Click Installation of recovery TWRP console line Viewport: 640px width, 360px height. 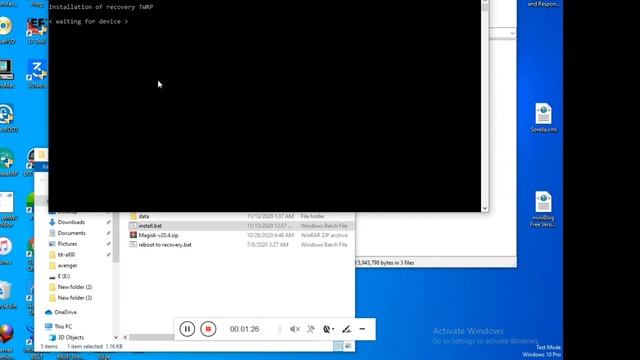[101, 7]
